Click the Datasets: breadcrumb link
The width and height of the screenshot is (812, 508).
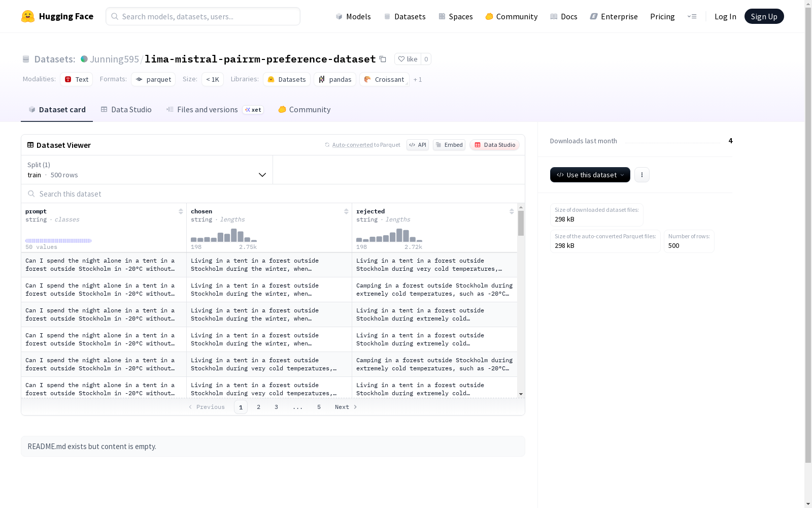(55, 59)
